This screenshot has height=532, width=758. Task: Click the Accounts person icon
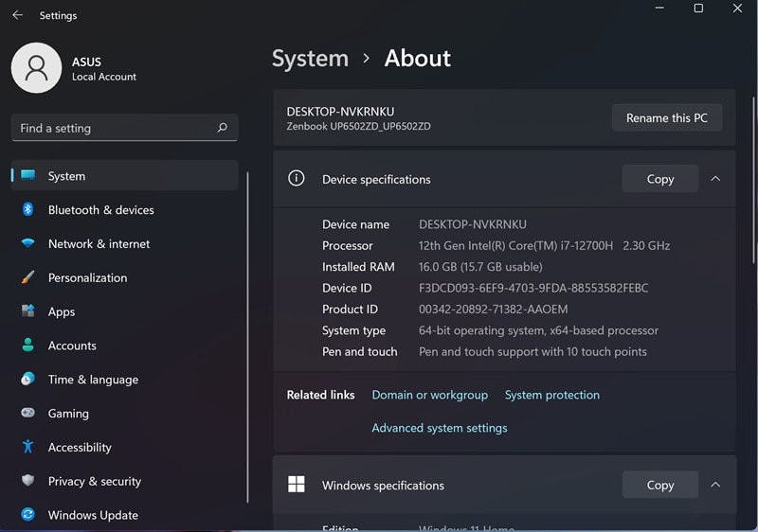click(28, 345)
